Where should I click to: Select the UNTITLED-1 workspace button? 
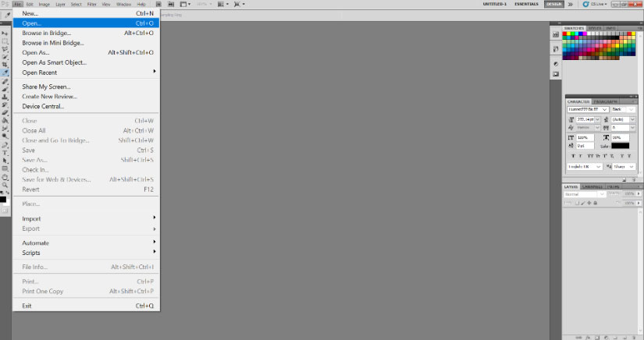point(494,4)
